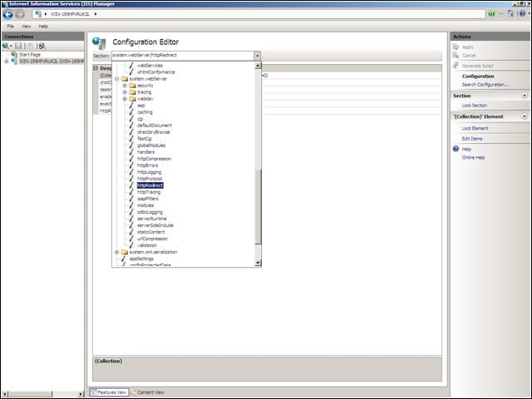The height and width of the screenshot is (399, 532).
Task: Open the Help icon in top-right toolbar
Action: click(x=522, y=13)
